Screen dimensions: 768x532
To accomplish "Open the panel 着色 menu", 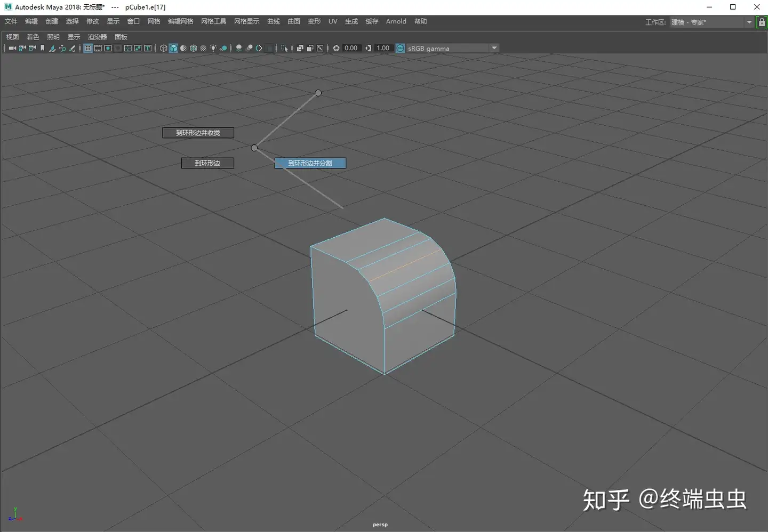I will coord(33,37).
